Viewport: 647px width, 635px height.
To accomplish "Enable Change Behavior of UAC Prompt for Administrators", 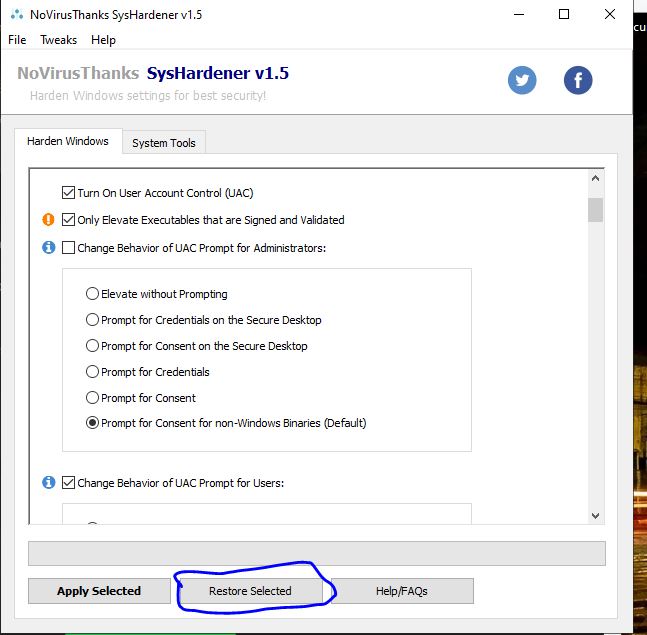I will click(x=68, y=248).
